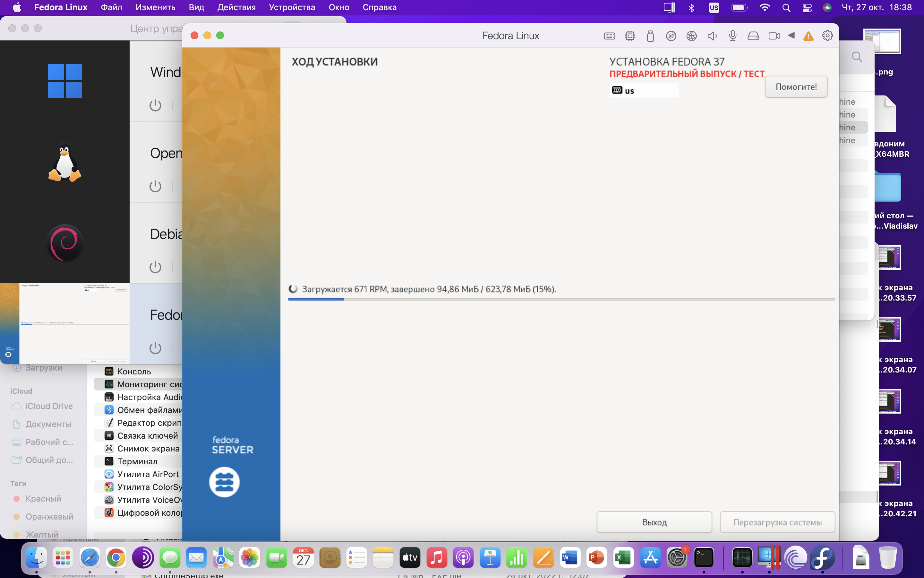Open the orange warning triangle icon
This screenshot has height=578, width=924.
click(x=808, y=36)
